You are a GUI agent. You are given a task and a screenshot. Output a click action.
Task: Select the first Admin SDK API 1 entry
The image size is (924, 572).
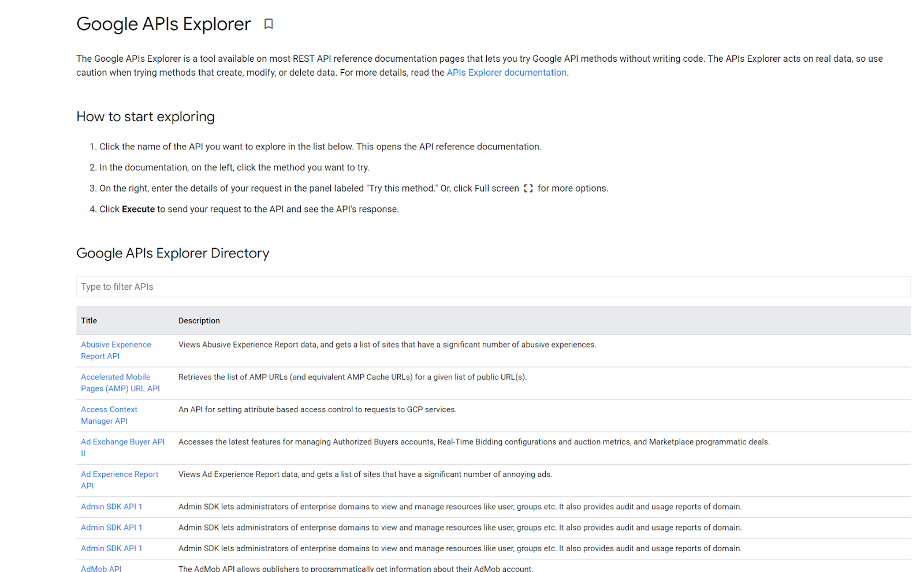[111, 506]
